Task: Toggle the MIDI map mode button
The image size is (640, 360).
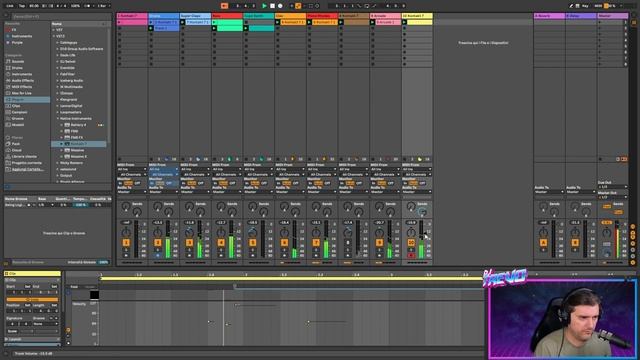Action: (x=598, y=6)
